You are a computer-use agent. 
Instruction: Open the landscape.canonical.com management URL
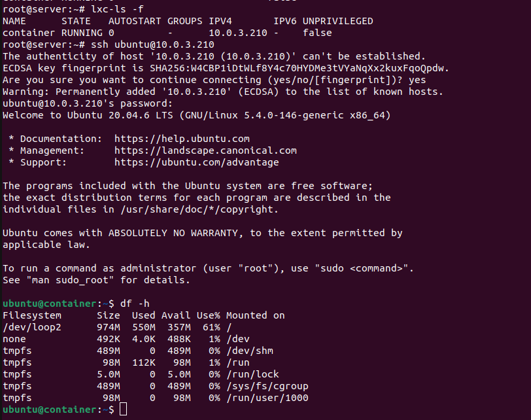coord(205,150)
